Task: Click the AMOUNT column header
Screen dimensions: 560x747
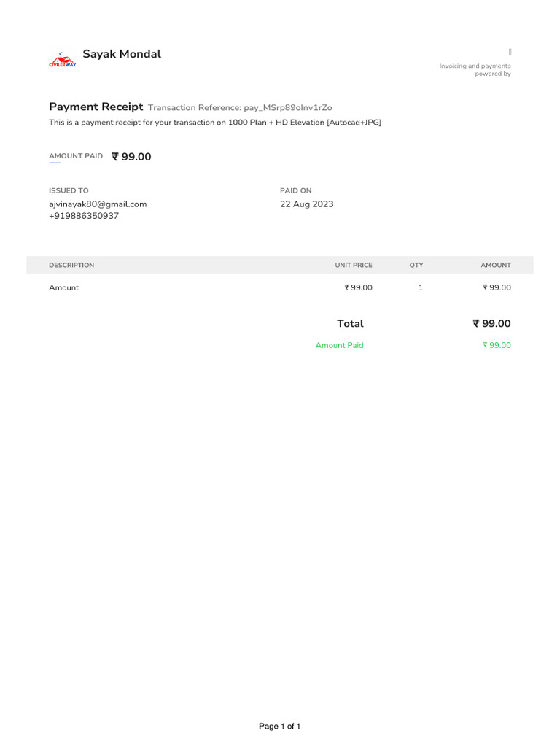Action: (x=496, y=265)
